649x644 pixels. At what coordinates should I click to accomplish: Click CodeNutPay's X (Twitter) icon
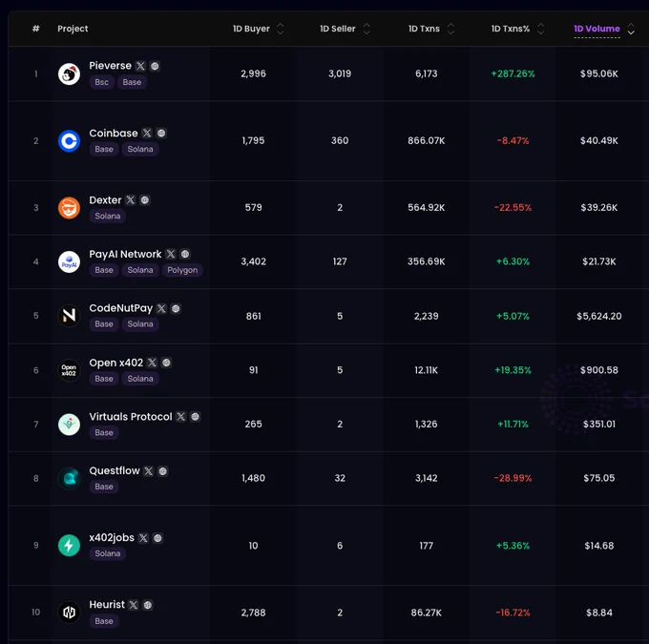[161, 308]
